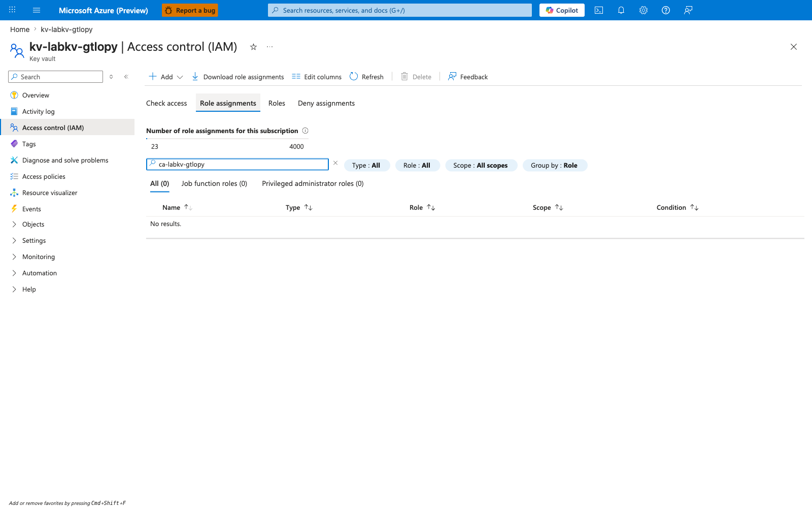Viewport: 812px width, 508px height.
Task: Open the more options ellipsis next to title
Action: [270, 47]
